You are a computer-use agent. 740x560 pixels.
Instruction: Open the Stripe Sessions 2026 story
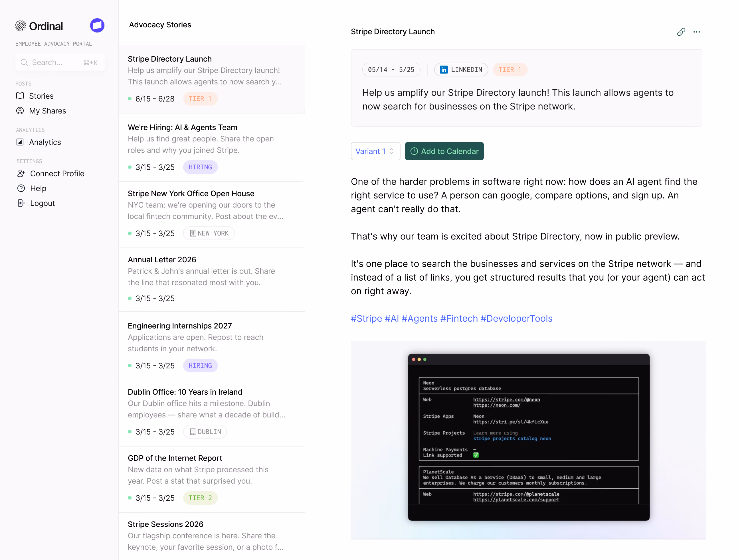click(x=211, y=536)
